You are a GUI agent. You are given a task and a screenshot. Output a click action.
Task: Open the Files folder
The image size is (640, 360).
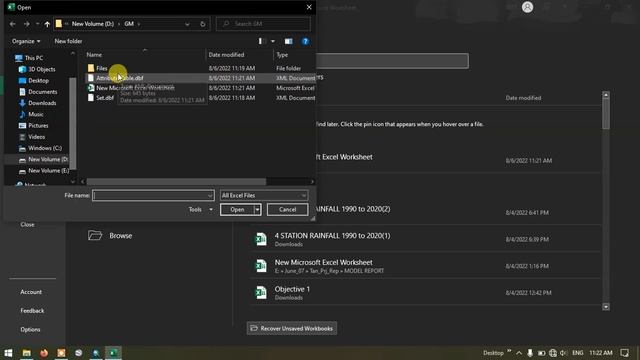click(102, 68)
